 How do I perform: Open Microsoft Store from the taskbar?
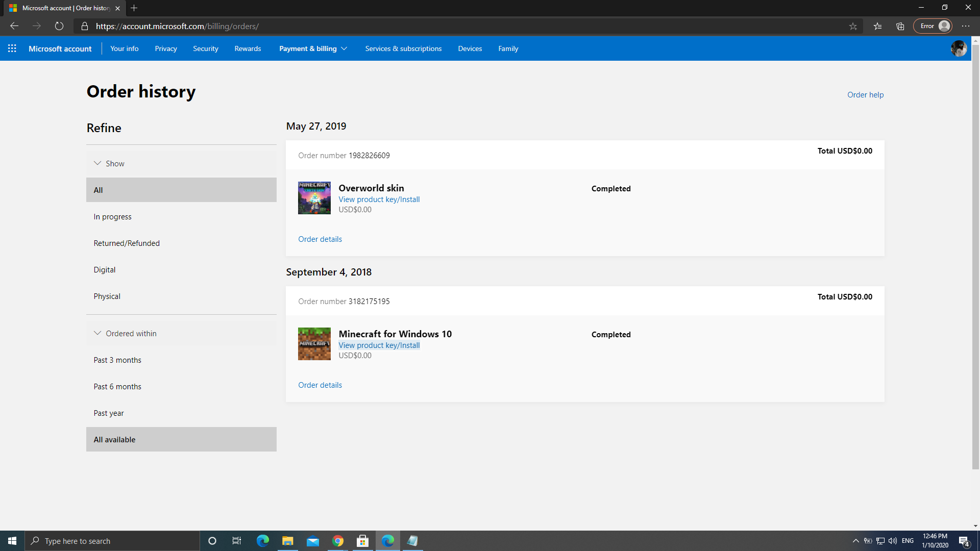[363, 541]
